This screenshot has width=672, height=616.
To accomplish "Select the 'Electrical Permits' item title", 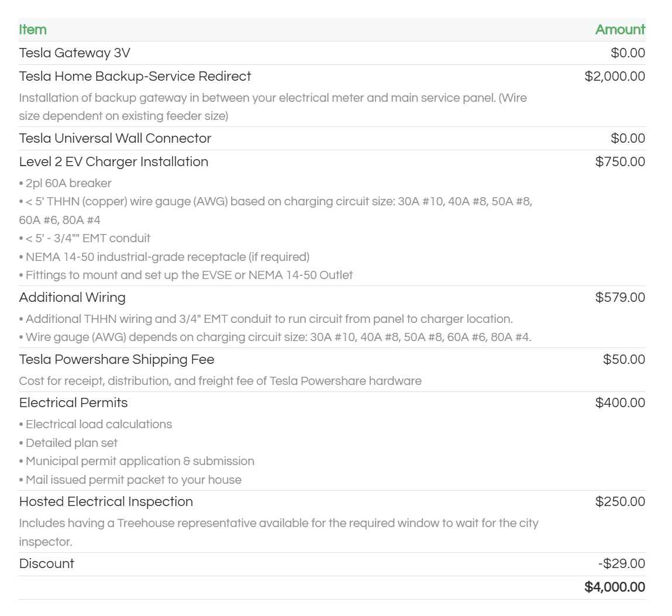I will pos(73,403).
